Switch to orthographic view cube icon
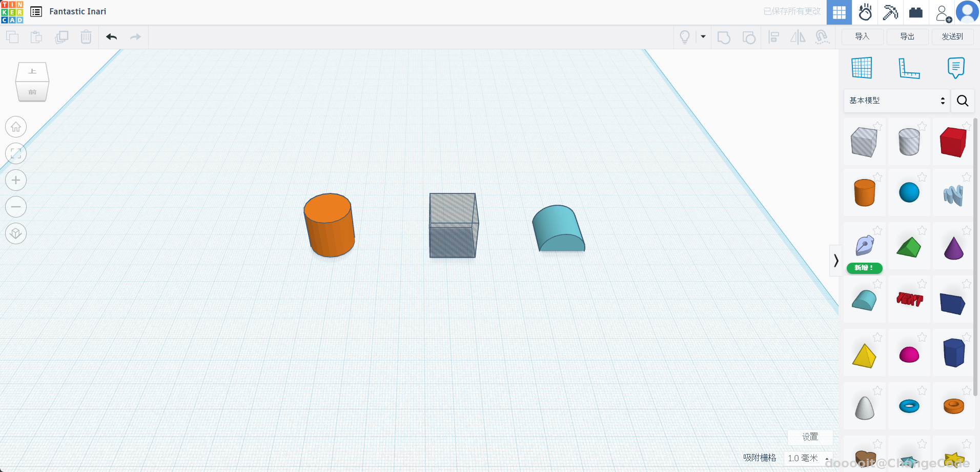 [16, 233]
